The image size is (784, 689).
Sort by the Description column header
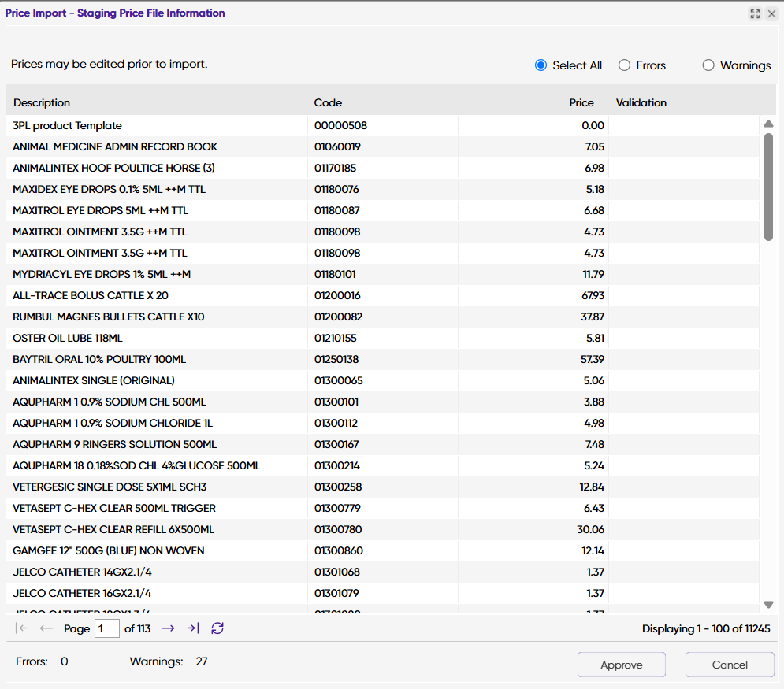[x=42, y=102]
